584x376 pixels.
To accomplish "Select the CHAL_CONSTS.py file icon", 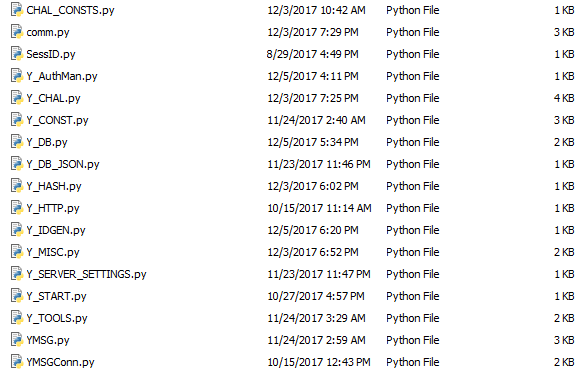I will [17, 10].
